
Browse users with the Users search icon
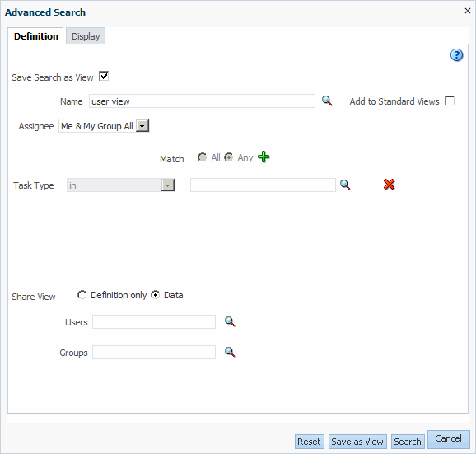230,321
